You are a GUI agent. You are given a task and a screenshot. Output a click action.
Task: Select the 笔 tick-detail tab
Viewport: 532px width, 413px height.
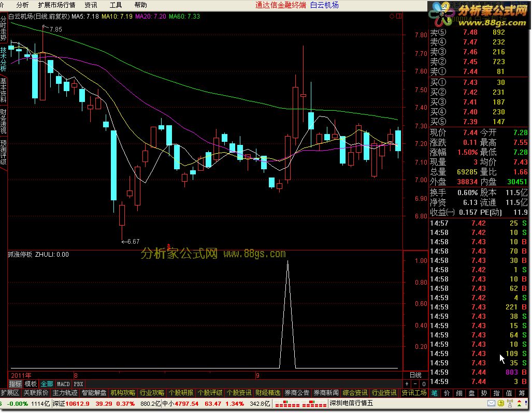(435, 393)
